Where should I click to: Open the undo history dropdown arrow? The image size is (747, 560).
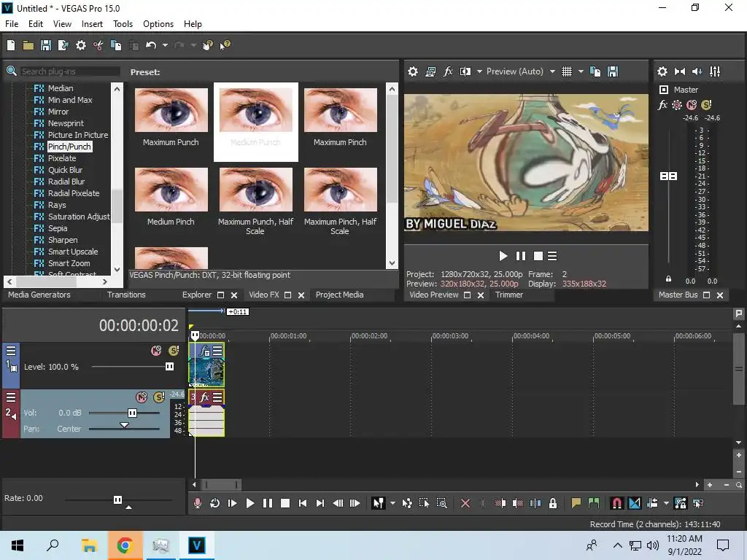(165, 45)
